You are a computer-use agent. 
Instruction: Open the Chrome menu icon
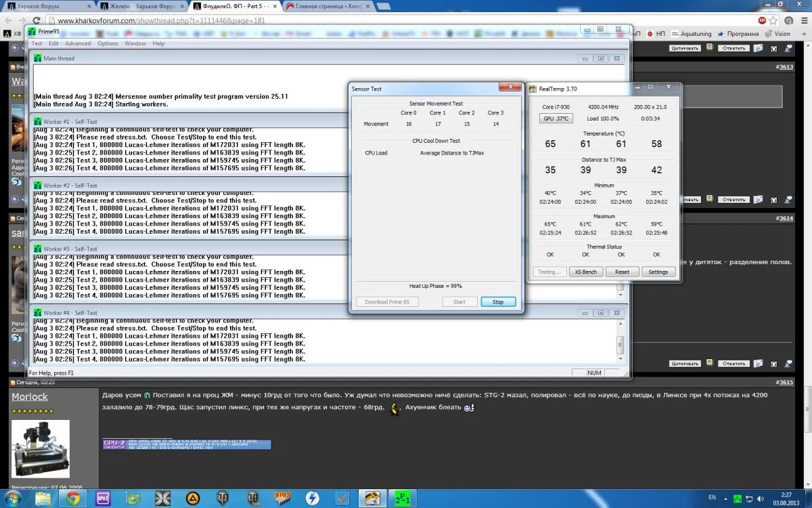[803, 20]
